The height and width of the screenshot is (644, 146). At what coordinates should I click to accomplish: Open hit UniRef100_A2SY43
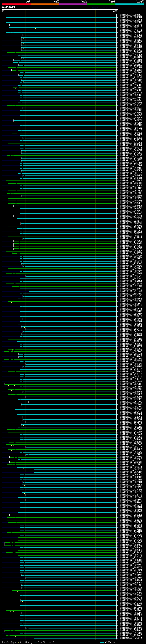(x=131, y=20)
